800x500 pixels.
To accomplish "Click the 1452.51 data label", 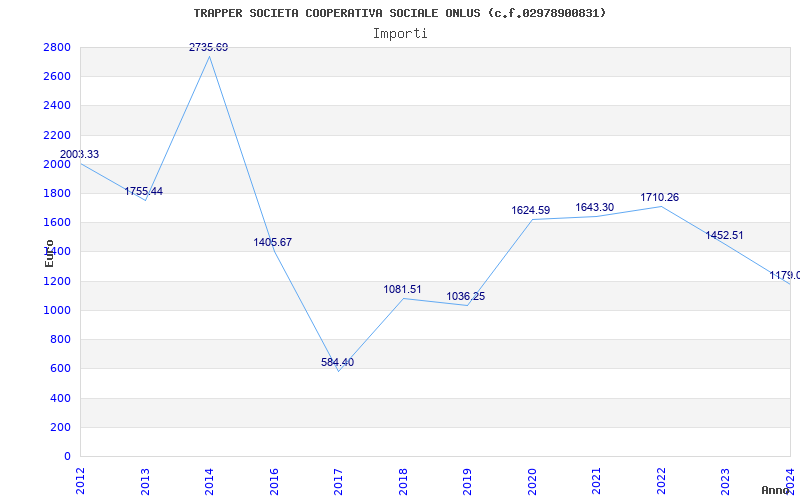I will point(724,235).
